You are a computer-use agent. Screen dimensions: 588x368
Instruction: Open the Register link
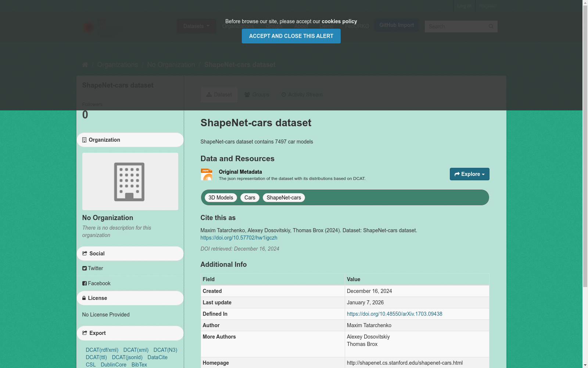point(488,6)
